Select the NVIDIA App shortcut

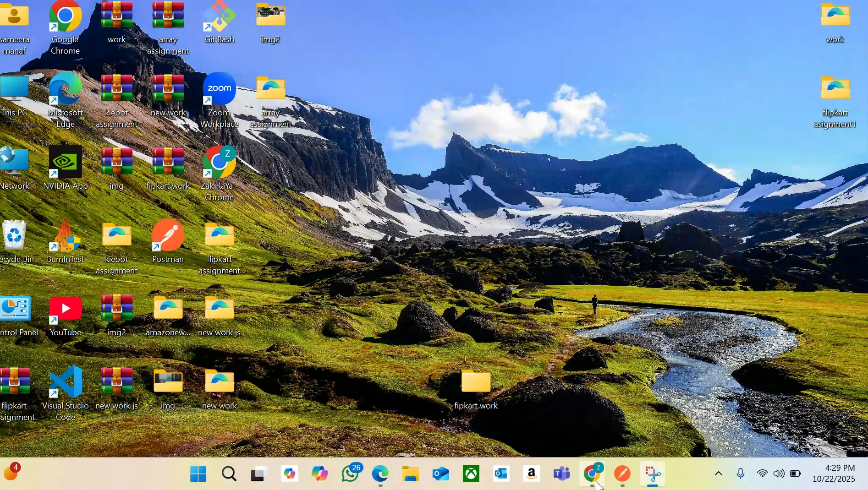click(65, 168)
